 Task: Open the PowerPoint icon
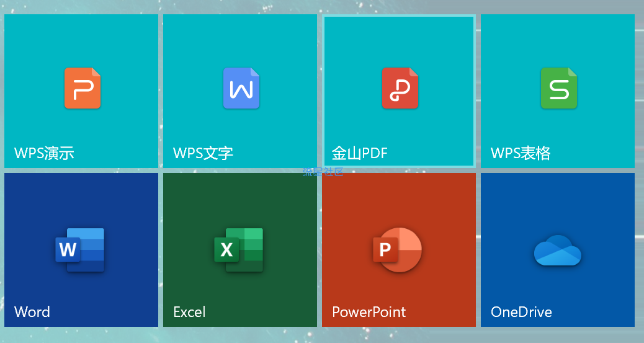[x=398, y=250]
